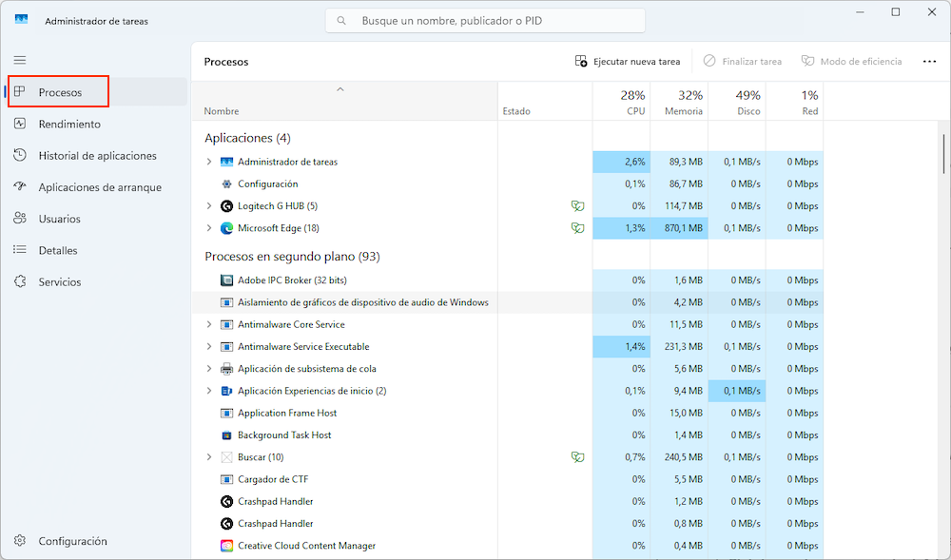Expand the Administrador de tareas process group
Viewport: 951px width, 560px height.
point(209,162)
